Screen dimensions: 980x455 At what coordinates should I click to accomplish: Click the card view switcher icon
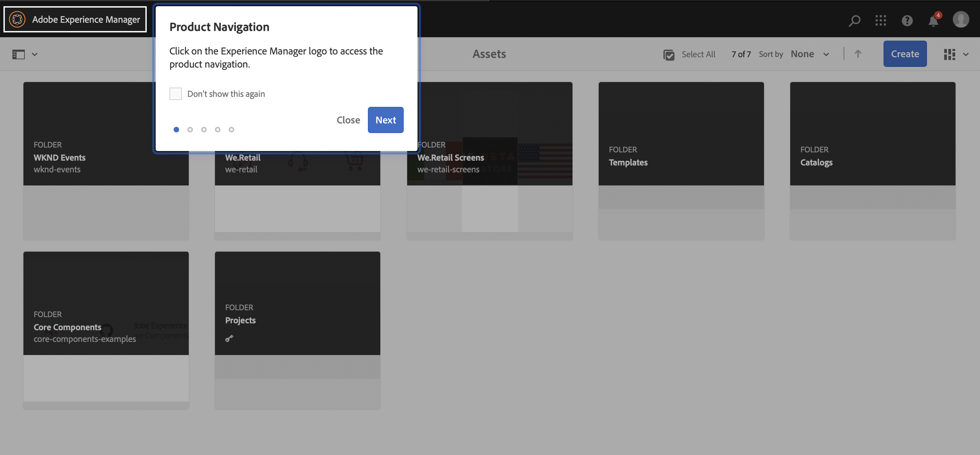(x=949, y=54)
